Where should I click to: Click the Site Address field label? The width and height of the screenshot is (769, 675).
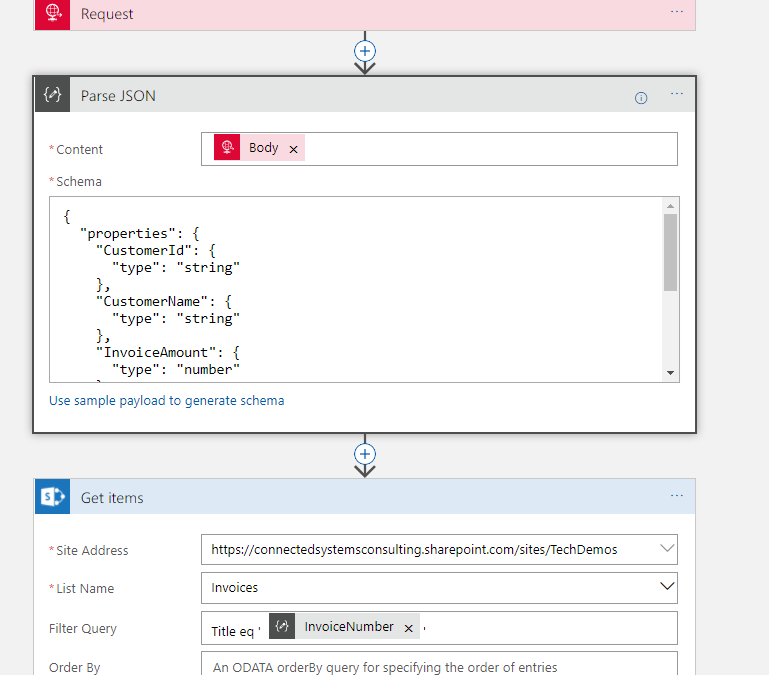coord(92,550)
